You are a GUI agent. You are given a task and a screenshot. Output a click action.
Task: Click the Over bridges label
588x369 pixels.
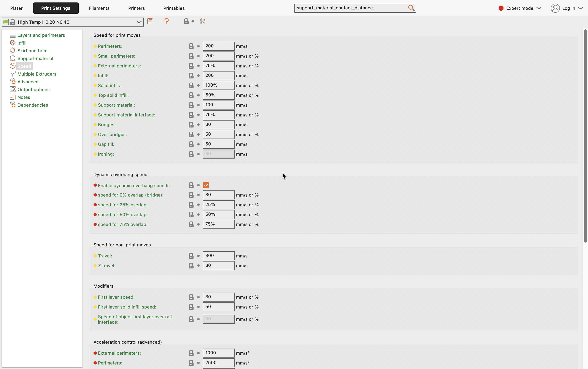112,134
